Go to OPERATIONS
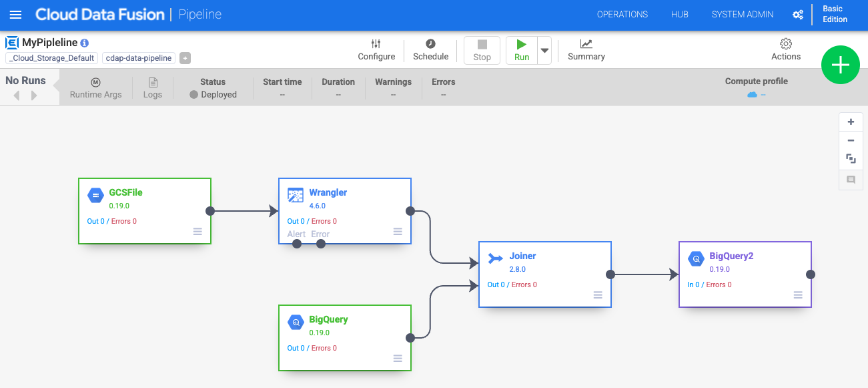868x388 pixels. [622, 15]
